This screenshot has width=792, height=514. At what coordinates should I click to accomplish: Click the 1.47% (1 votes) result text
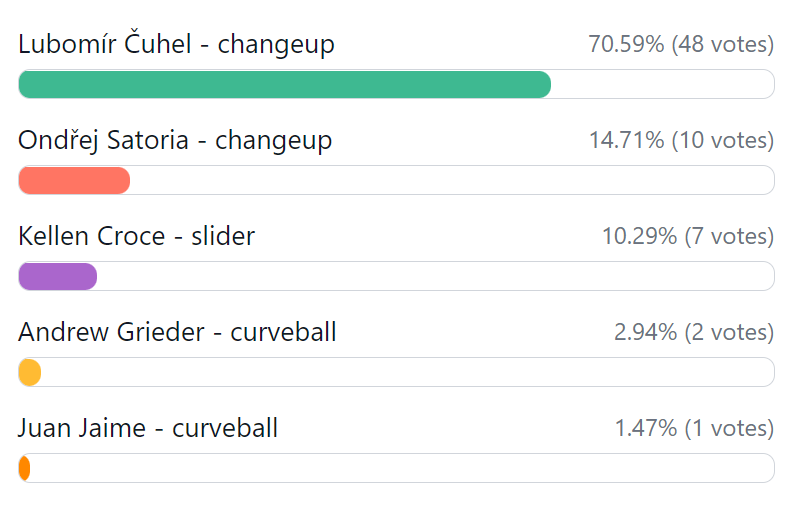[693, 429]
